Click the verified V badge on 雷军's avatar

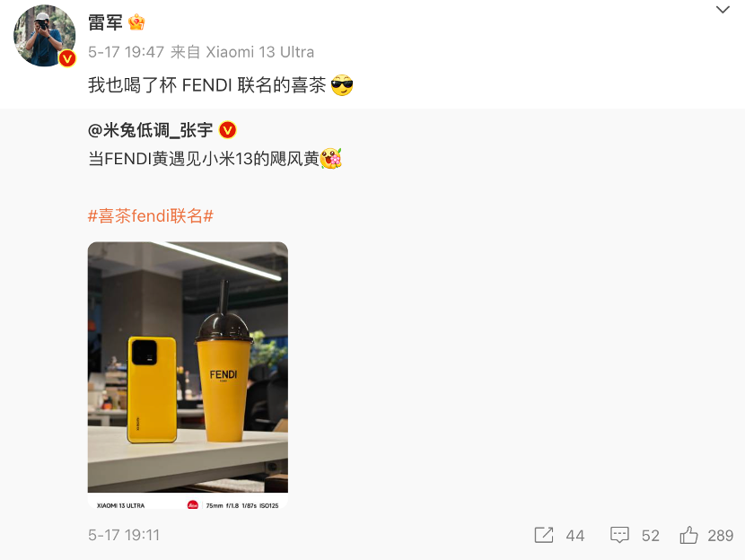pyautogui.click(x=67, y=59)
